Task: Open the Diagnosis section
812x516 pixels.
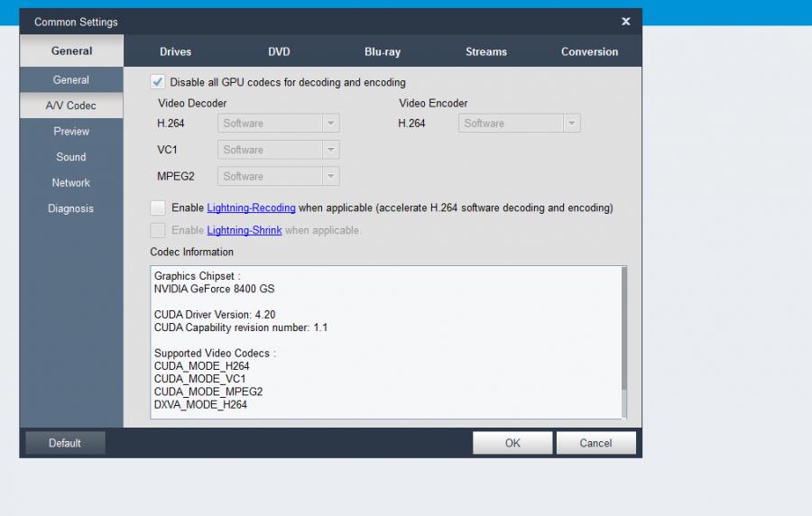Action: tap(71, 208)
